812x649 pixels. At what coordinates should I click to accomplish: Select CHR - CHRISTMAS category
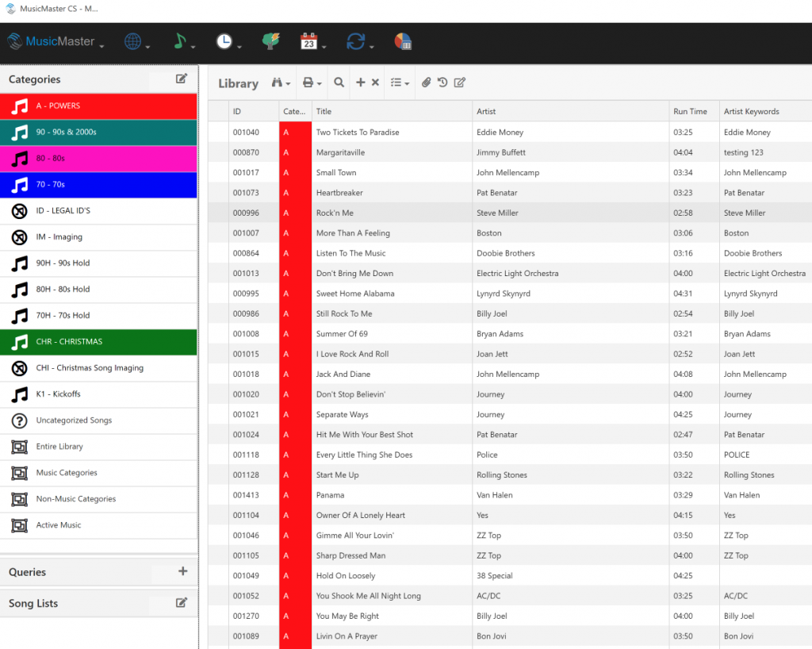[98, 342]
